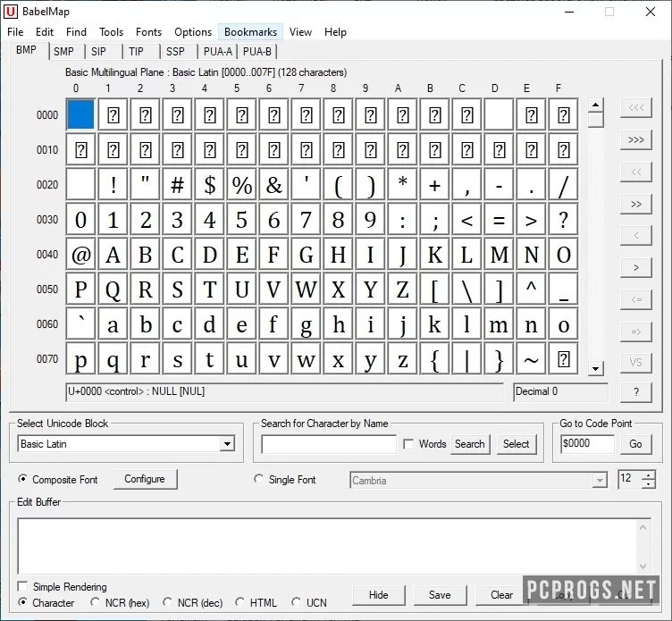
Task: Open character properties with ? button
Action: (636, 392)
